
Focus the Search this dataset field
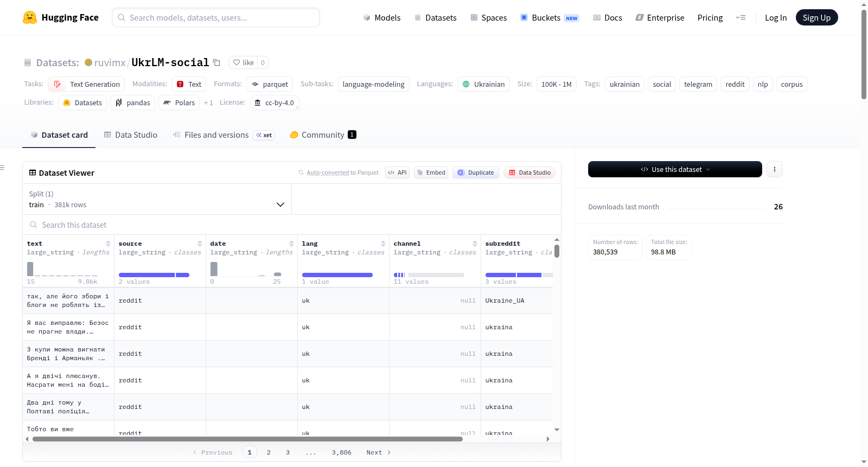[292, 225]
